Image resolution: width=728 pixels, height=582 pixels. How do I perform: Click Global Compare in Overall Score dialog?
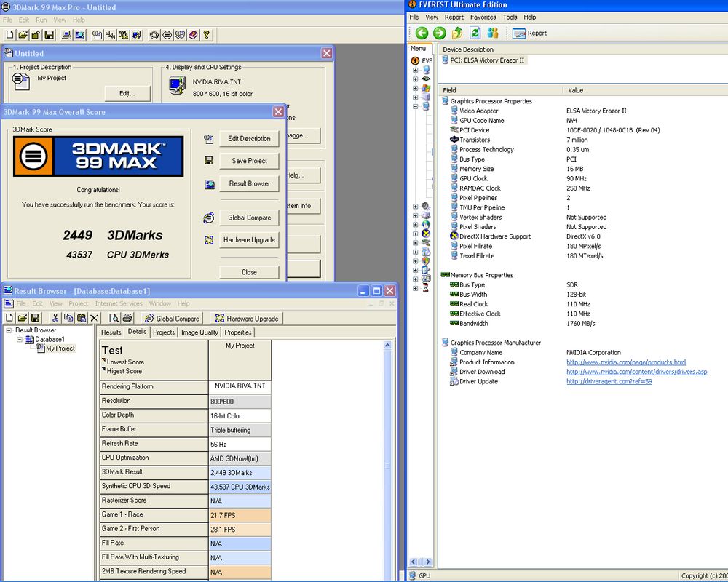pos(249,218)
